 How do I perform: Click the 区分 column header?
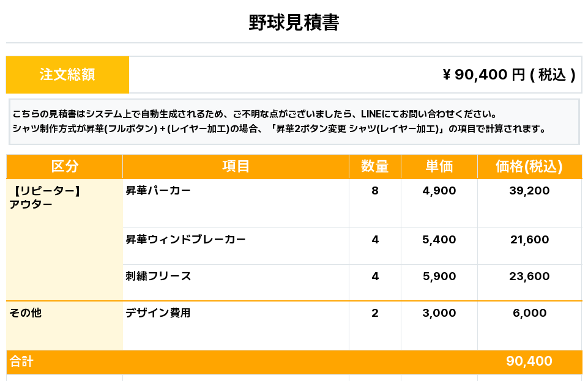64,166
